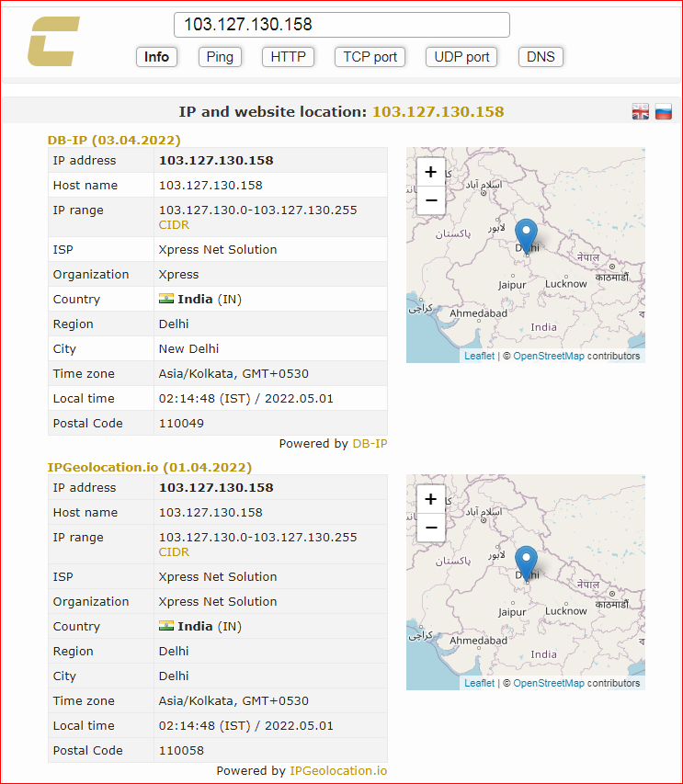Image resolution: width=683 pixels, height=784 pixels.
Task: Click Jaipur label on the DB-IP map
Action: [512, 285]
